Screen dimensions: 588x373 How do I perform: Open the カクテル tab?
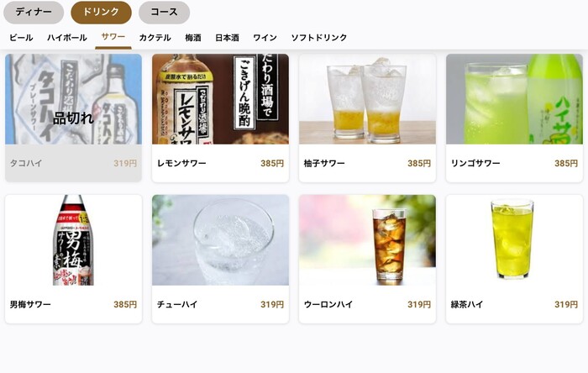(x=155, y=38)
